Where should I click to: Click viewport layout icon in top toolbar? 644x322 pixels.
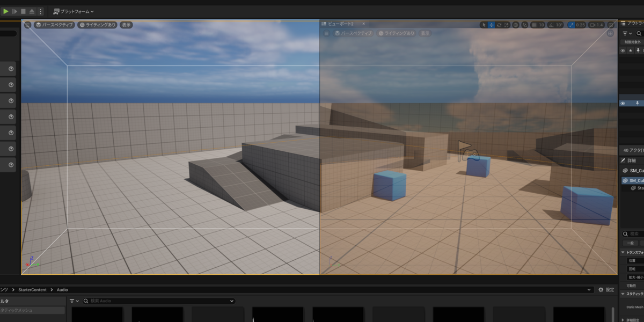(611, 25)
